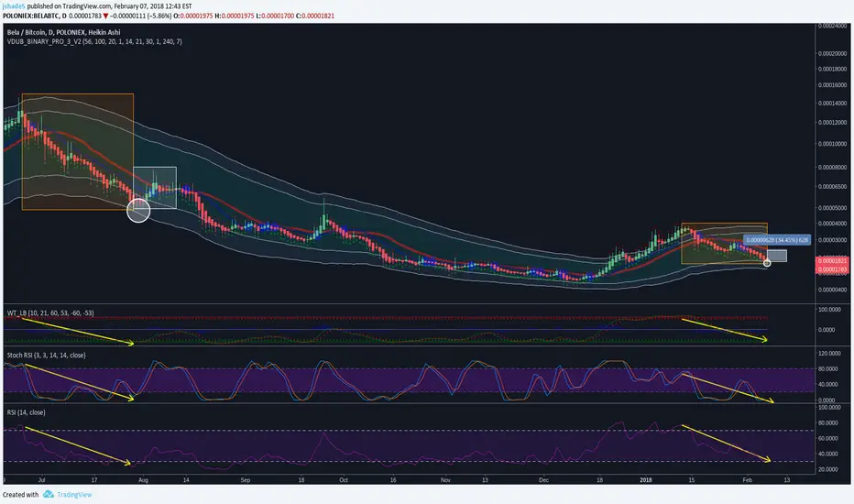Open the jshade5 author profile link

[x=14, y=6]
